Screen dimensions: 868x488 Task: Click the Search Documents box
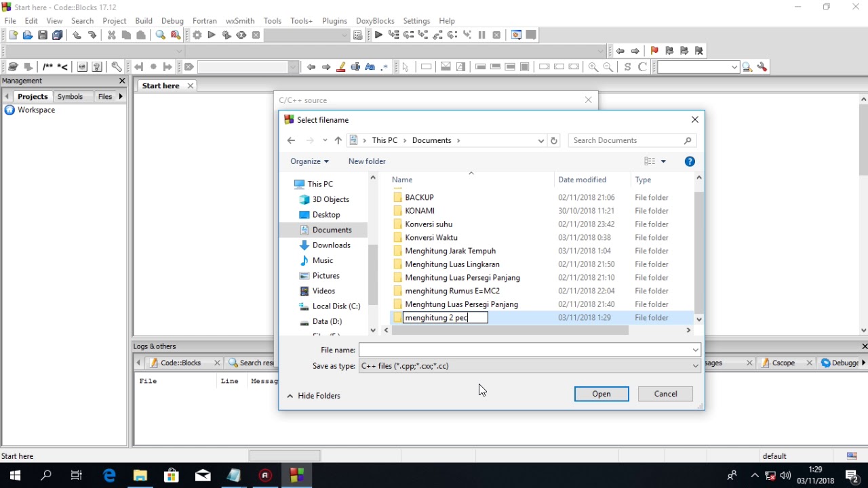click(x=632, y=140)
